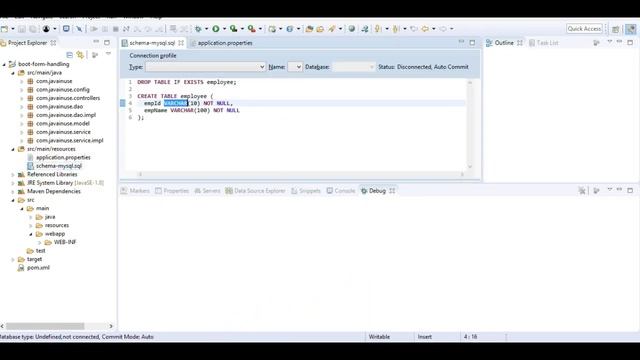The height and width of the screenshot is (360, 640).
Task: Open the Console tab
Action: click(x=341, y=191)
